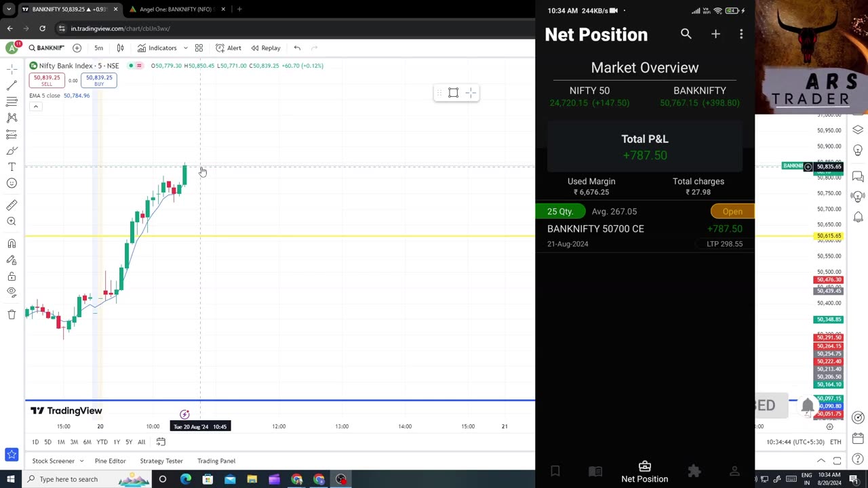Screen dimensions: 868x488
Task: Toggle stay in drawing mode
Action: pyautogui.click(x=12, y=260)
